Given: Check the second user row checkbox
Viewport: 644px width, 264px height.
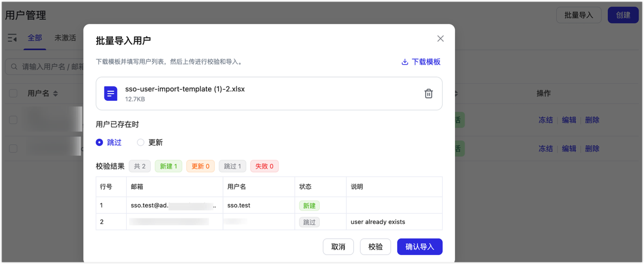Looking at the screenshot, I should pyautogui.click(x=13, y=149).
